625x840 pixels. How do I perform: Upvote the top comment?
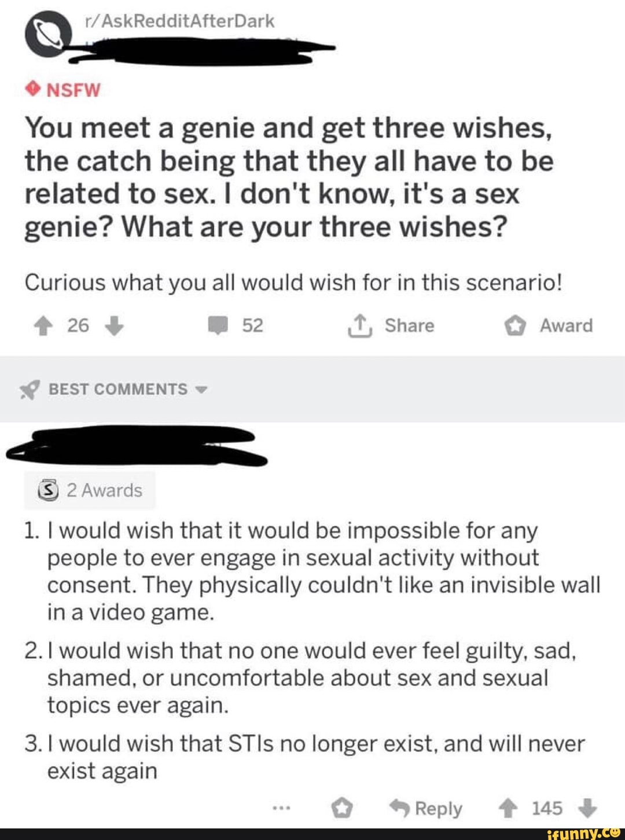click(508, 808)
